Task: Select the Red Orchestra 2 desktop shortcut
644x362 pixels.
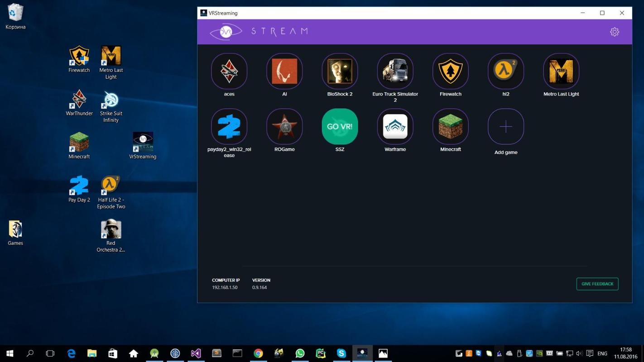Action: point(111,236)
